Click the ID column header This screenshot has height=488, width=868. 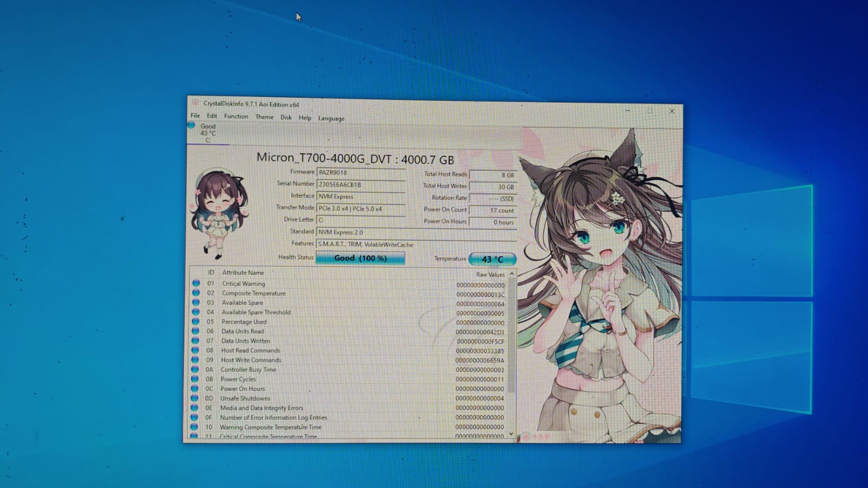pos(211,272)
